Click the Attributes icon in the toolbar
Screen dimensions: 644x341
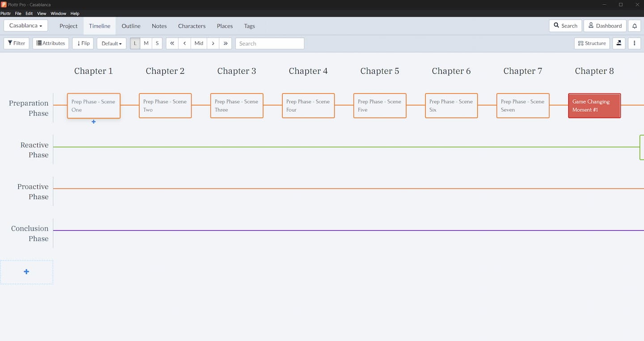[51, 43]
